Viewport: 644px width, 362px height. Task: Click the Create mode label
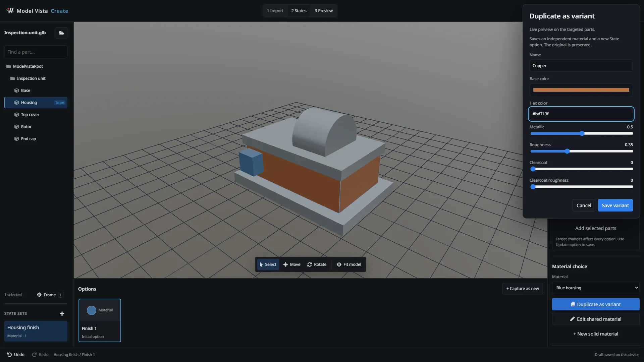pos(59,11)
